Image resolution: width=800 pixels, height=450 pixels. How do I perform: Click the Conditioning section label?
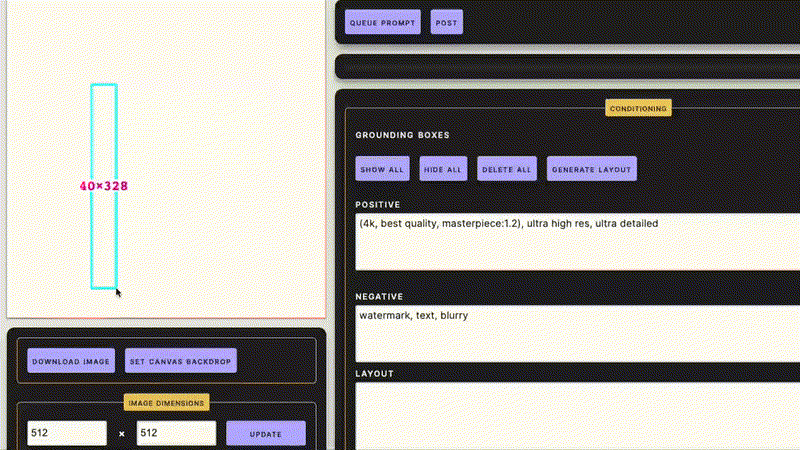pos(638,108)
